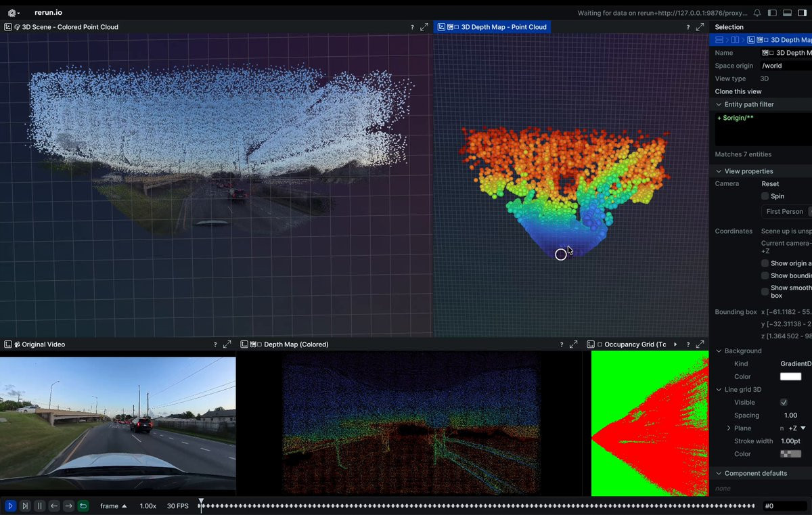Click the camera Reset button
The width and height of the screenshot is (812, 515).
tap(770, 183)
